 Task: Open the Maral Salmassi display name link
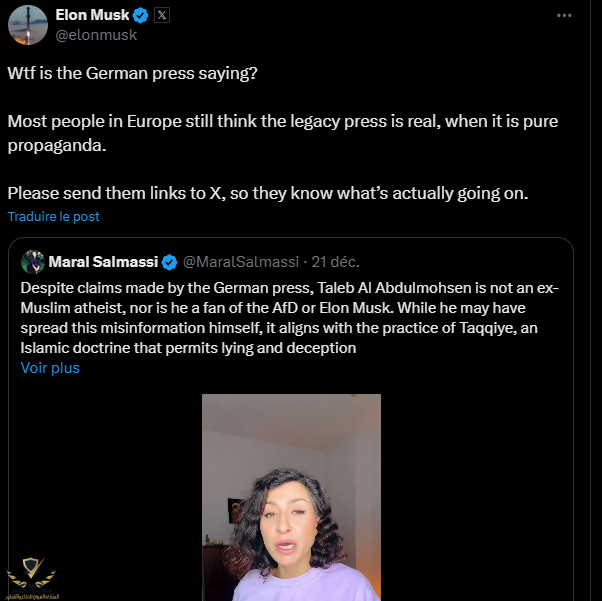(x=103, y=262)
